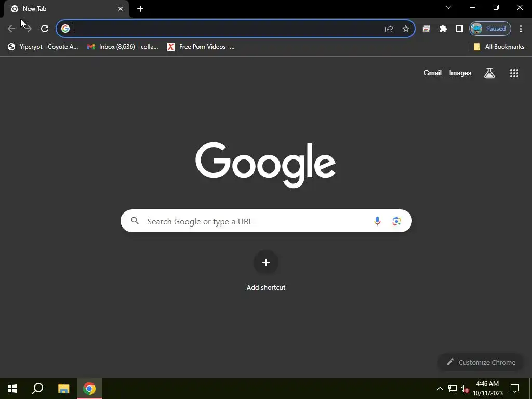
Task: Open the 4:46 AM clock and calendar
Action: point(487,389)
